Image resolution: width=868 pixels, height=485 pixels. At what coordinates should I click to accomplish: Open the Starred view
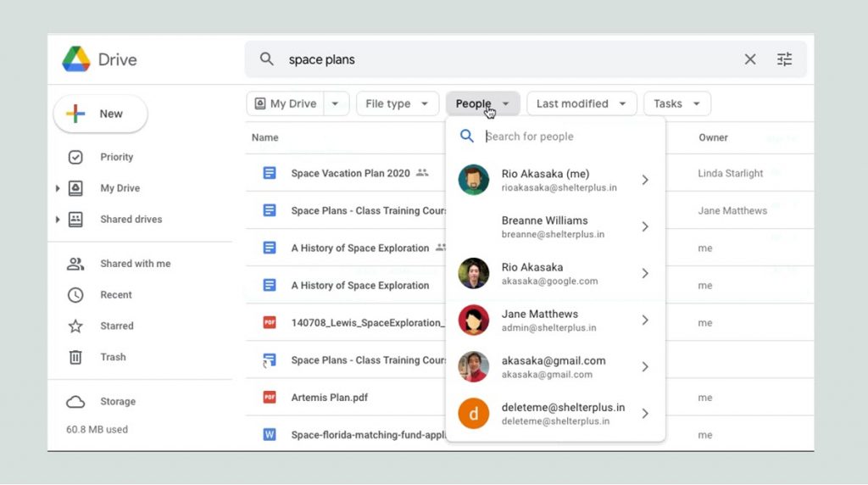pyautogui.click(x=117, y=326)
